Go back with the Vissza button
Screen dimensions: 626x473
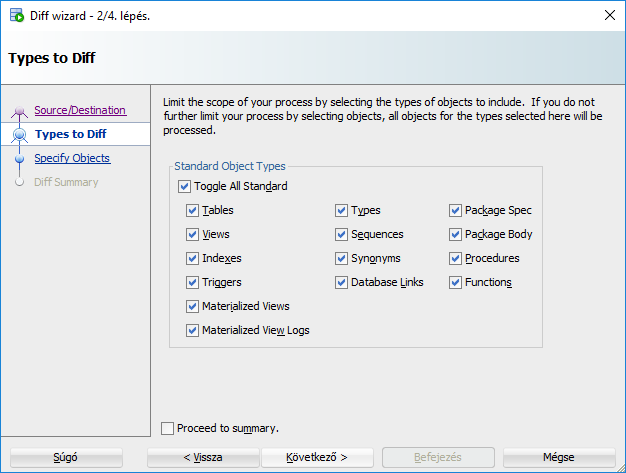(203, 457)
